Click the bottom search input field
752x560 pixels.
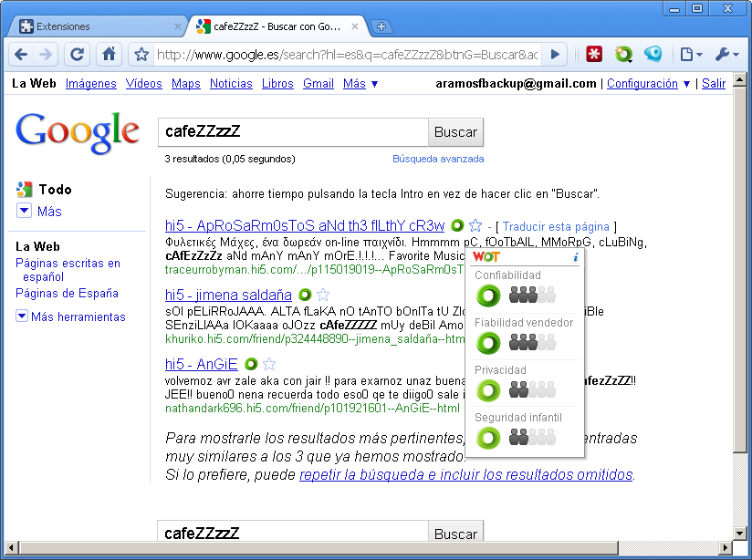293,531
